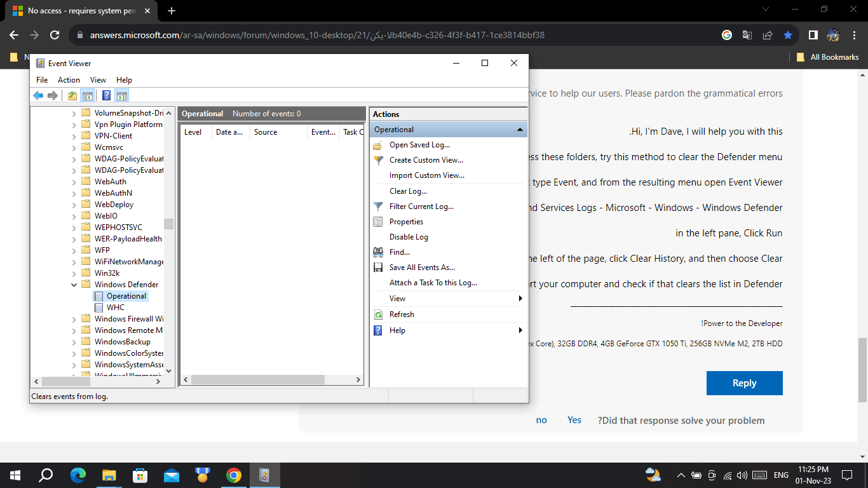Click Clear Log... in the Actions pane
This screenshot has width=868, height=488.
click(408, 191)
